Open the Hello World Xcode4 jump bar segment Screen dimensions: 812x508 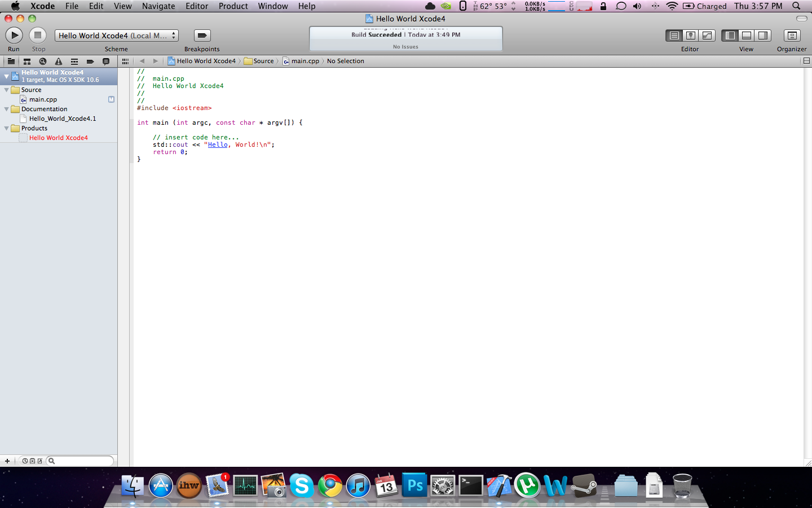coord(201,61)
